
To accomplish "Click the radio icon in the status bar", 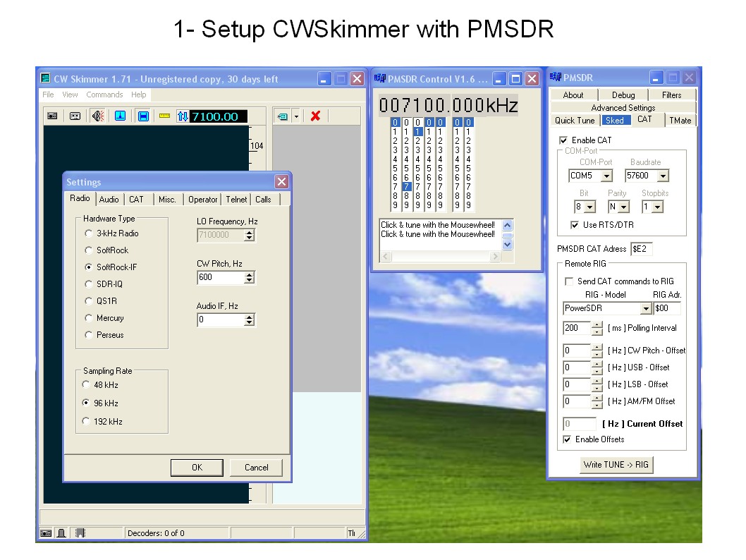I will point(46,533).
